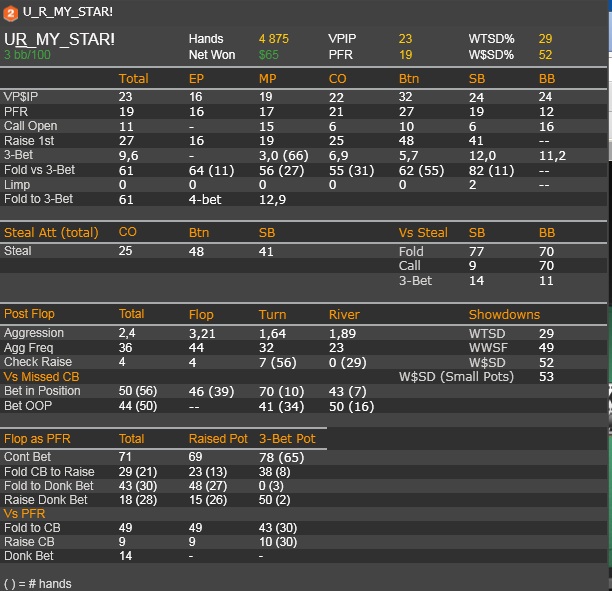The height and width of the screenshot is (591, 612).
Task: Click the Flop Aggression value 3,21
Action: 202,333
